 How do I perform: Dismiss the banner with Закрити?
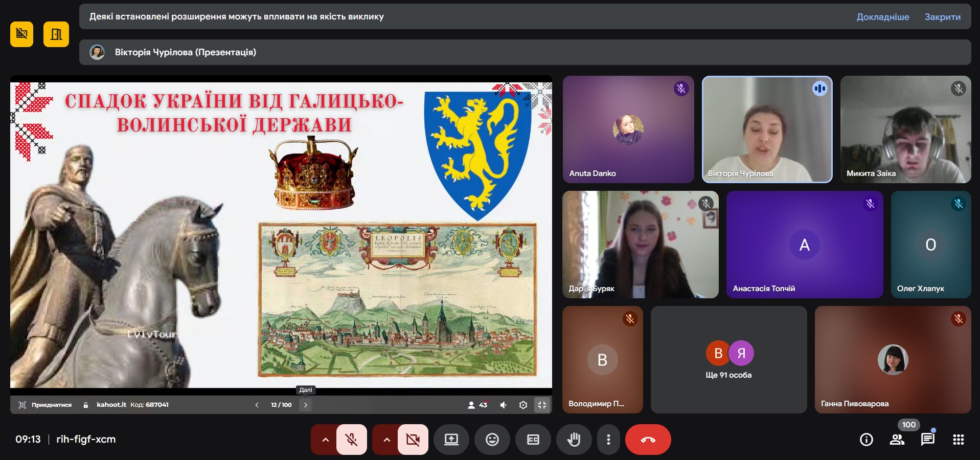click(943, 17)
